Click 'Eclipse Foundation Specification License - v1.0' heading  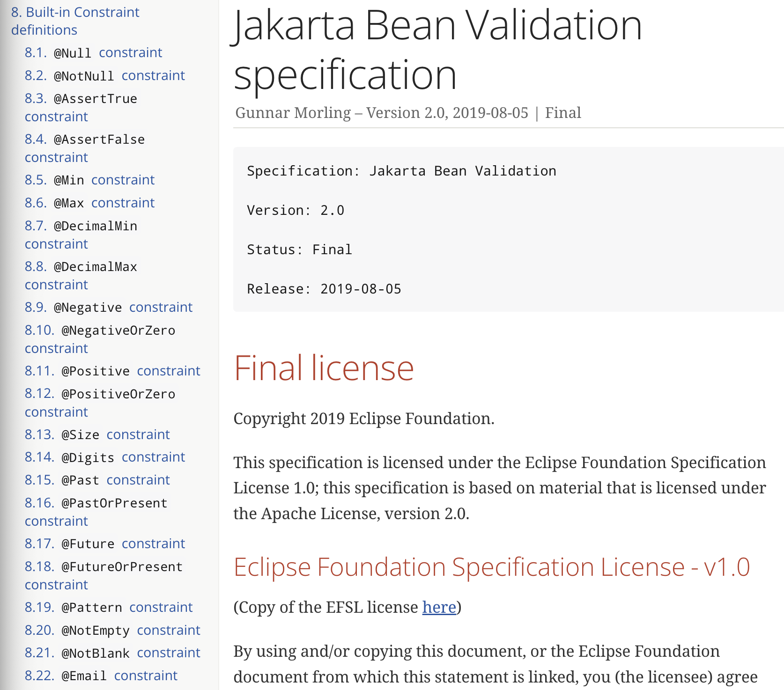(x=492, y=567)
